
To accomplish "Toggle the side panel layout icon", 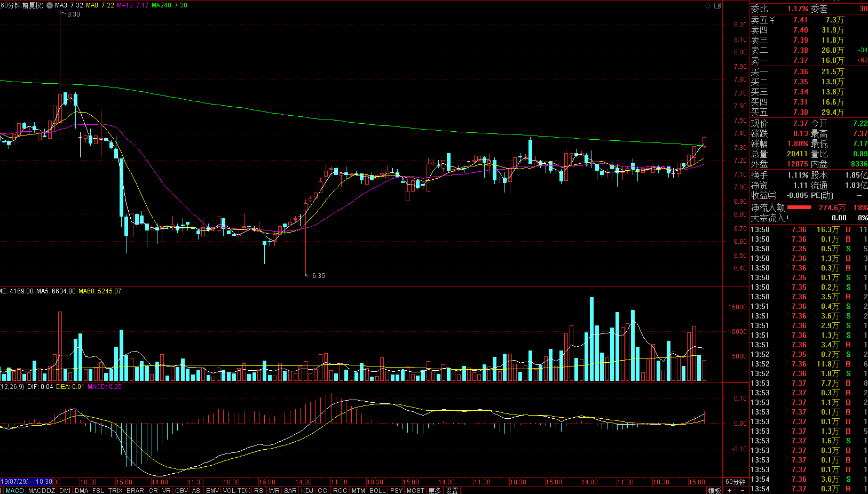I will 717,5.
